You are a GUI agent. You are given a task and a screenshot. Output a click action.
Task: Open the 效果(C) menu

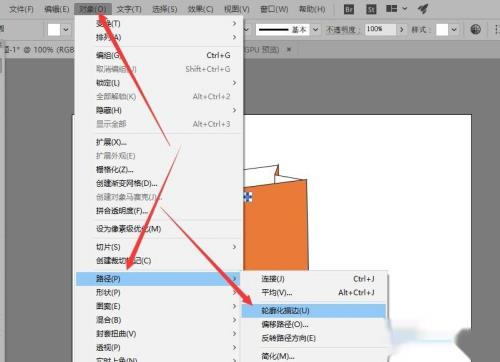click(x=200, y=9)
